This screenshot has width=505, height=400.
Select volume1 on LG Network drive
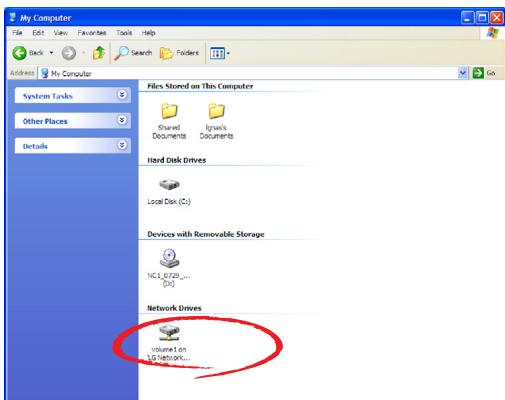[x=169, y=343]
